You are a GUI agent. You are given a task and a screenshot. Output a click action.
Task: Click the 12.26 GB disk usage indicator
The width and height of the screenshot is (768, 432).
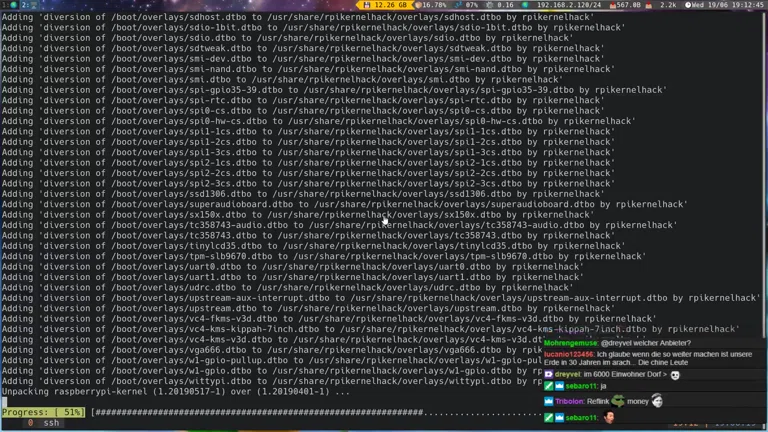(385, 5)
